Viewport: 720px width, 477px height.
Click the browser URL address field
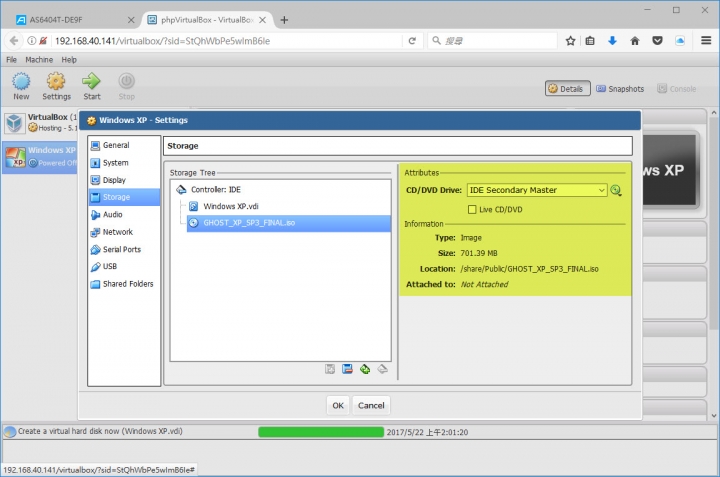coord(227,41)
